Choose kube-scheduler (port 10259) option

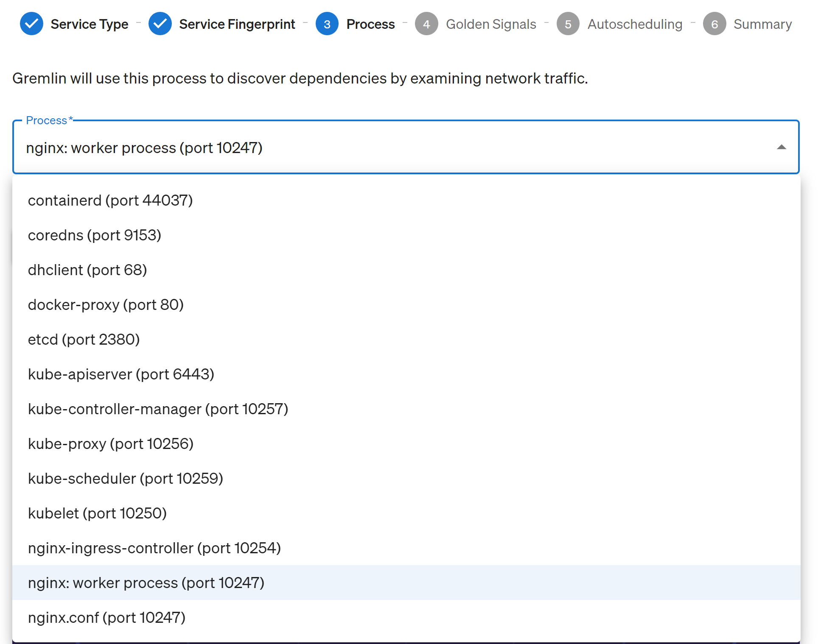[x=406, y=478]
